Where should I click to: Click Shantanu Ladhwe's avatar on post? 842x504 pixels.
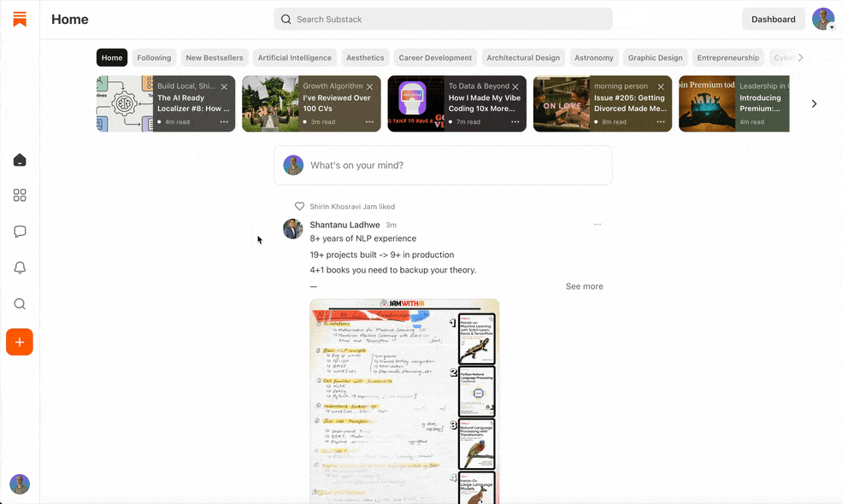(x=293, y=229)
